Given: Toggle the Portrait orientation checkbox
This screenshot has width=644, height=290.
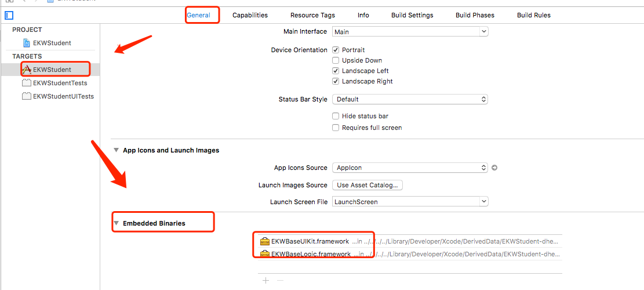Looking at the screenshot, I should (x=336, y=50).
